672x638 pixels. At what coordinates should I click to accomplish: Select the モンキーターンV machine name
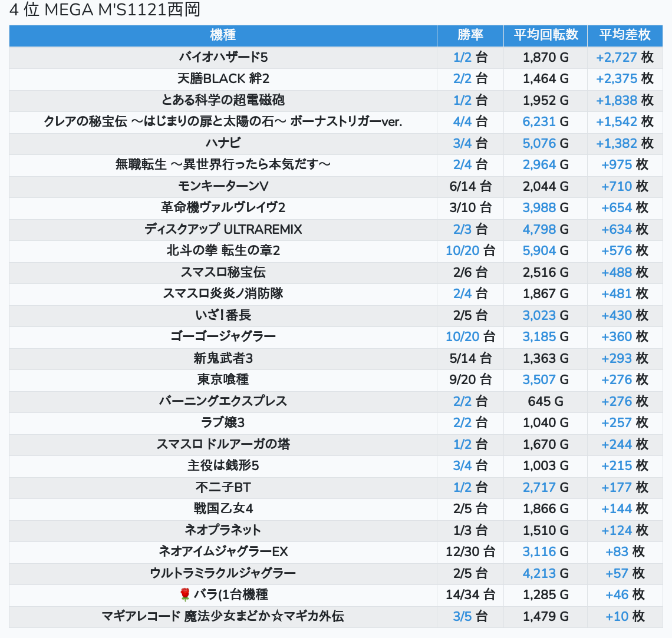pyautogui.click(x=223, y=186)
